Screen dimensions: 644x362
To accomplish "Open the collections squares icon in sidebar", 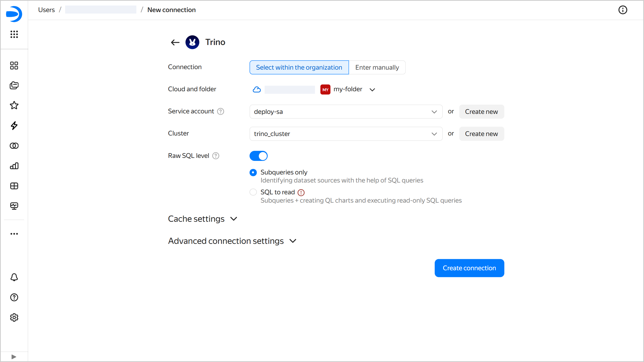I will (x=14, y=66).
